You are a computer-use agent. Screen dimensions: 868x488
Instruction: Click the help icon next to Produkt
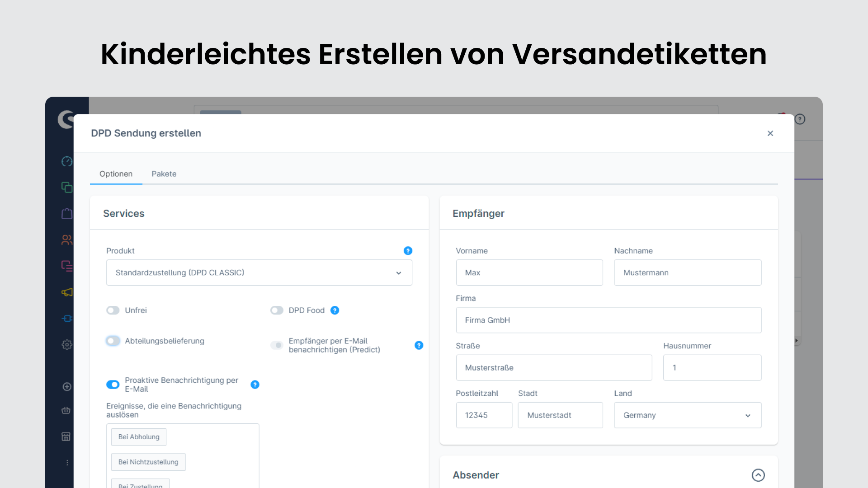coord(408,251)
